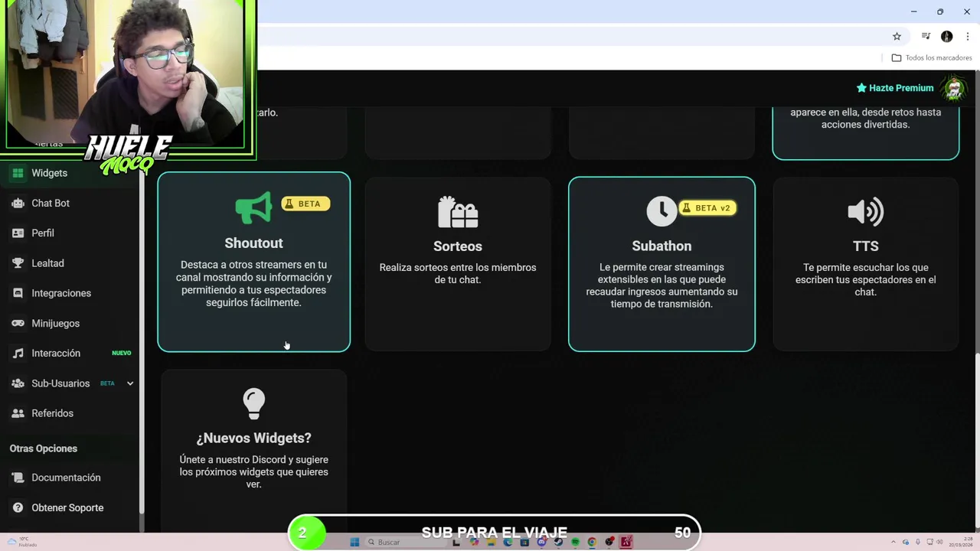This screenshot has height=551, width=980.
Task: Open Minijuegos section
Action: (69, 323)
